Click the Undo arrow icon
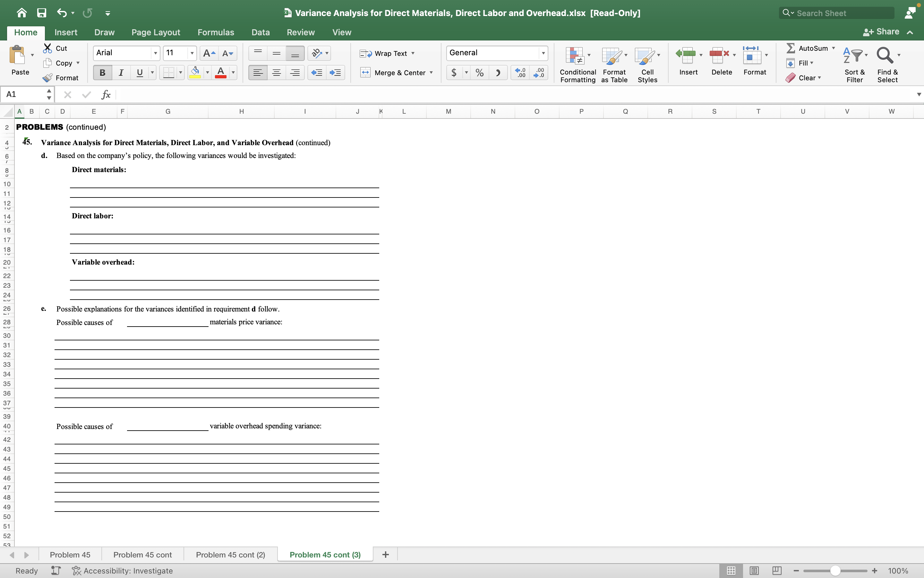Viewport: 924px width, 578px height. (62, 13)
